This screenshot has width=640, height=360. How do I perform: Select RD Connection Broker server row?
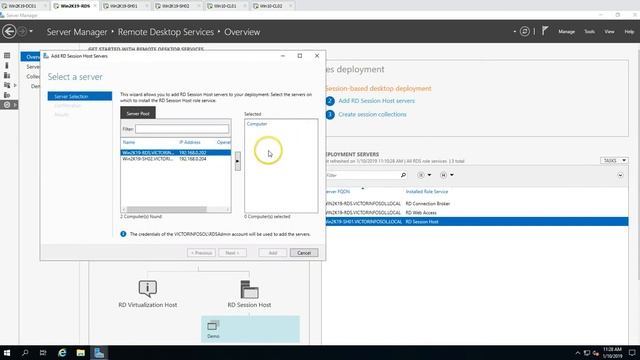tap(477, 203)
